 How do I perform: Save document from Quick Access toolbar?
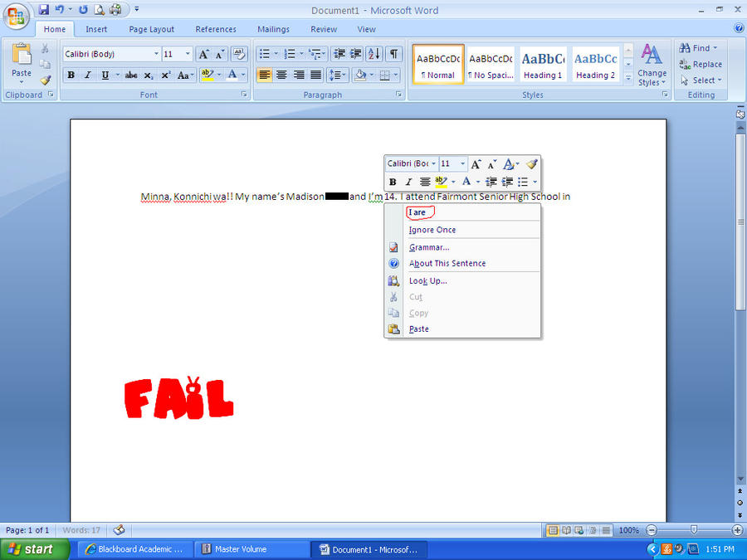point(44,9)
